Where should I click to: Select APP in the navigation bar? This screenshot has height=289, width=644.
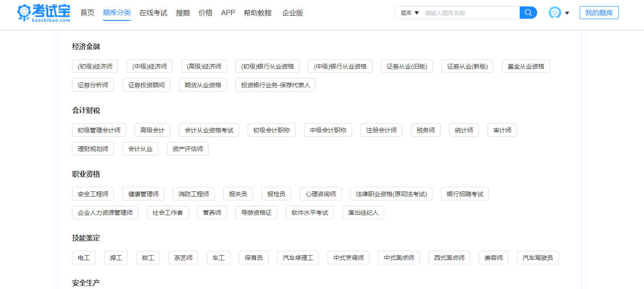[228, 13]
